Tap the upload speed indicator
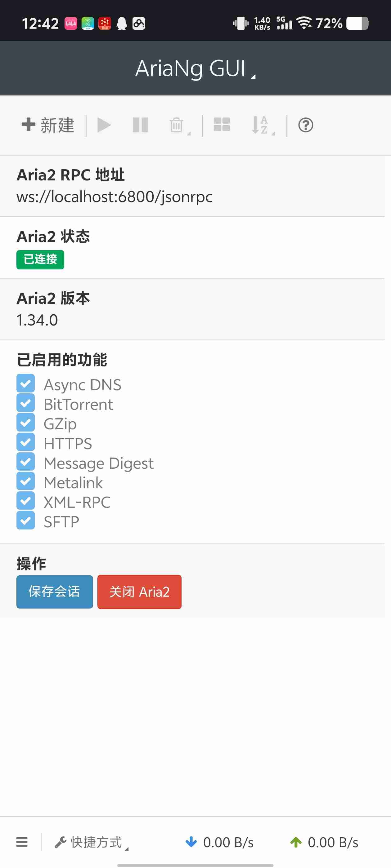 [324, 842]
